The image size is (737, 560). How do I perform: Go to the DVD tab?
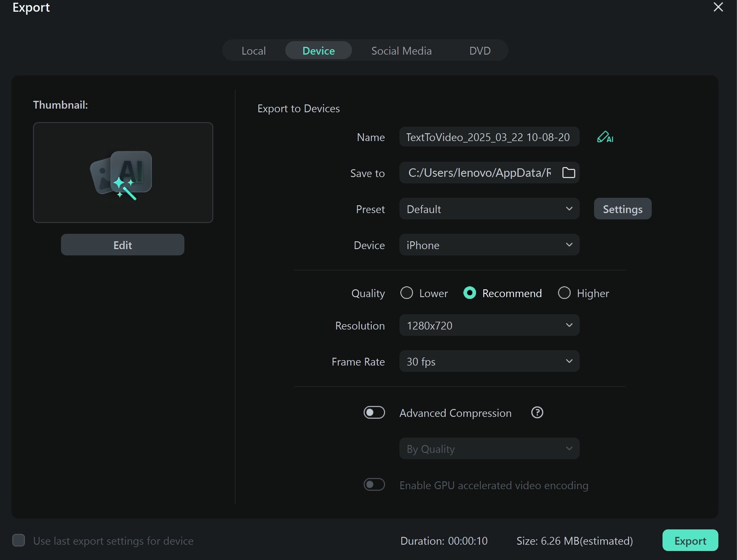[x=480, y=51]
